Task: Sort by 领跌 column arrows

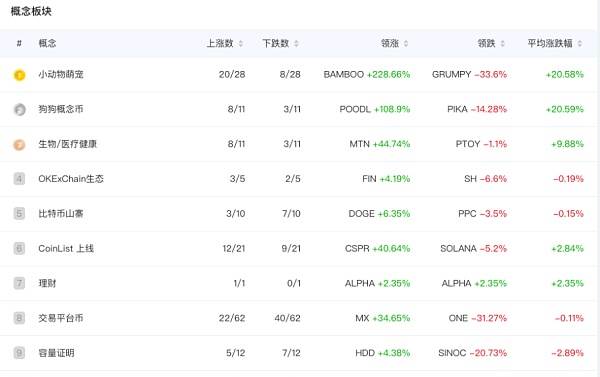Action: coord(503,44)
